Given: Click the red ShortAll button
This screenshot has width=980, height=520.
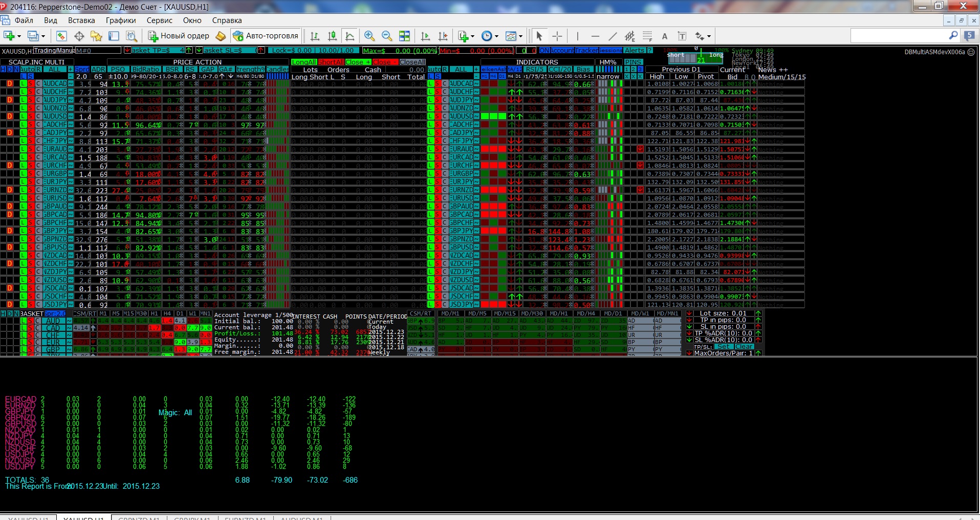Looking at the screenshot, I should click(x=331, y=62).
